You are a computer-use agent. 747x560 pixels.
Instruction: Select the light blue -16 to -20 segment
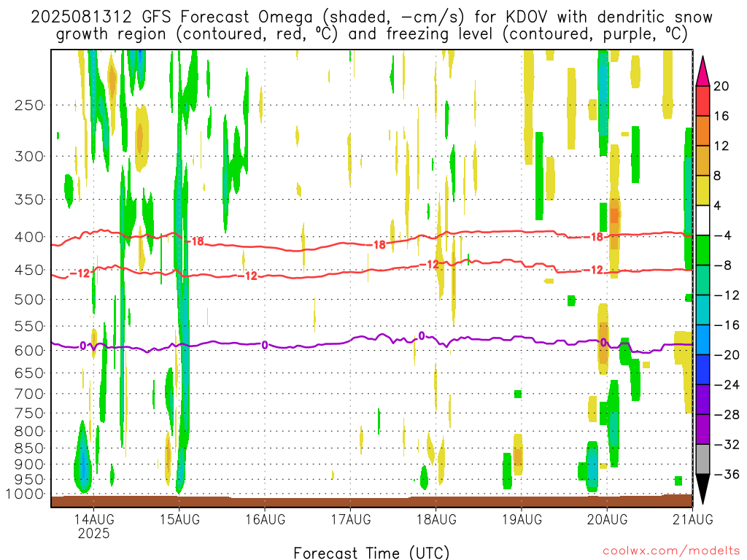coord(703,340)
